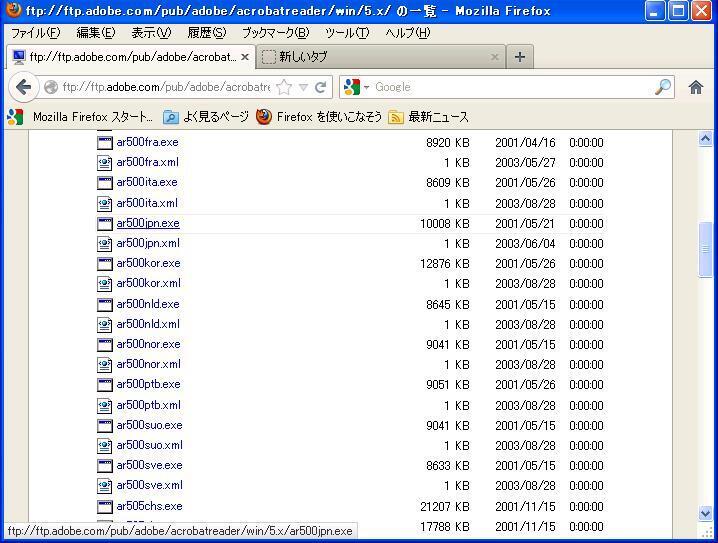Select the ftp.adobe.com tab
This screenshot has height=543, width=718.
click(x=131, y=57)
